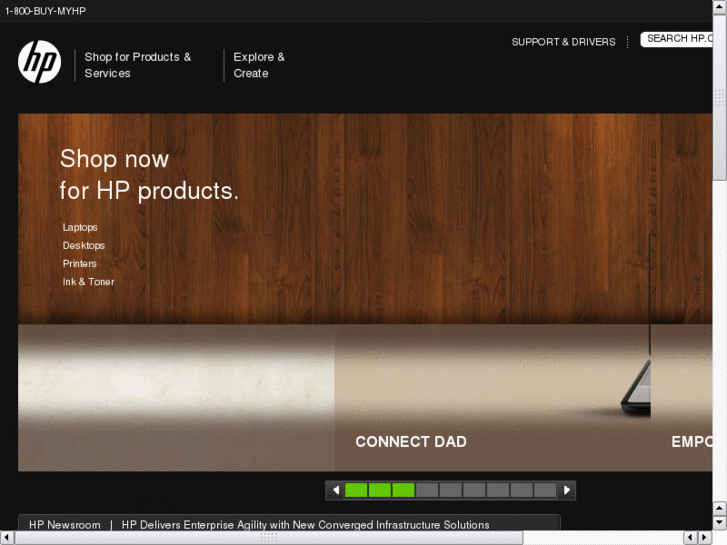Select the second green carousel segment
This screenshot has height=545, width=727.
(x=380, y=490)
